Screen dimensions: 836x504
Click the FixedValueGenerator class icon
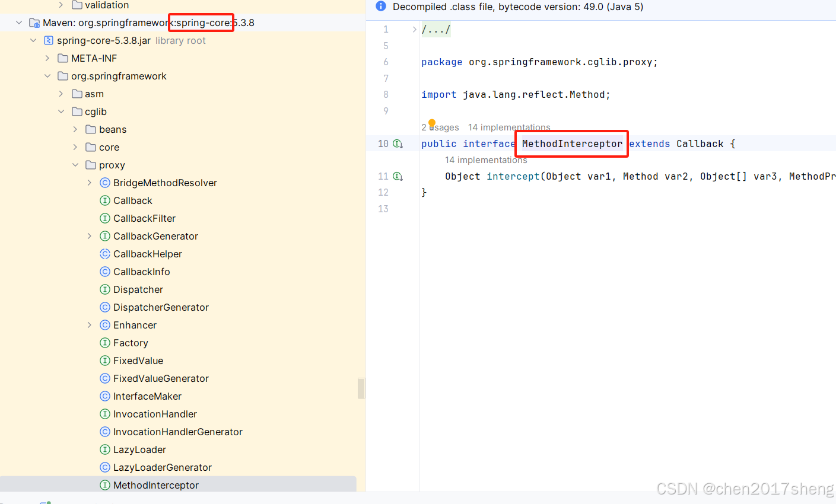pyautogui.click(x=105, y=378)
